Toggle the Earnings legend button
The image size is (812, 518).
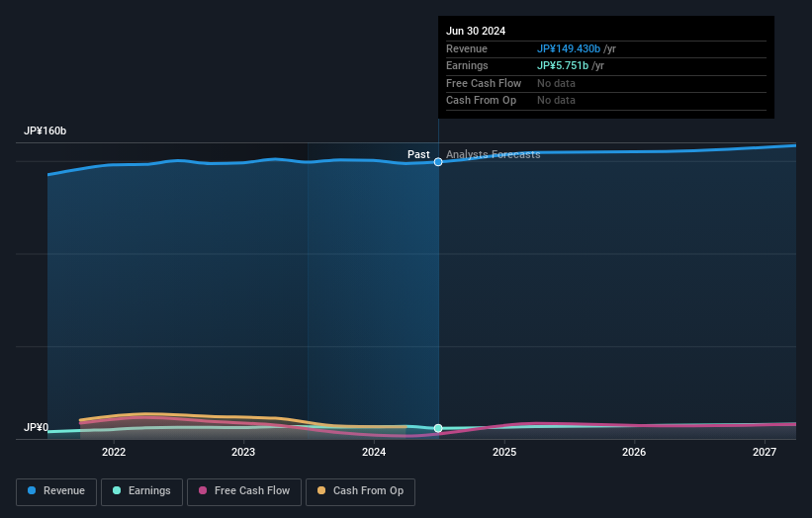141,491
